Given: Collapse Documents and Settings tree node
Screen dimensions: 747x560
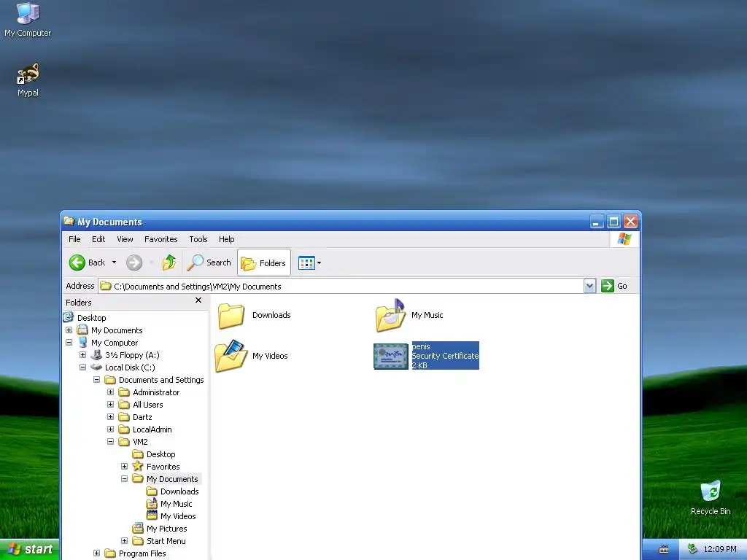Looking at the screenshot, I should tap(97, 379).
